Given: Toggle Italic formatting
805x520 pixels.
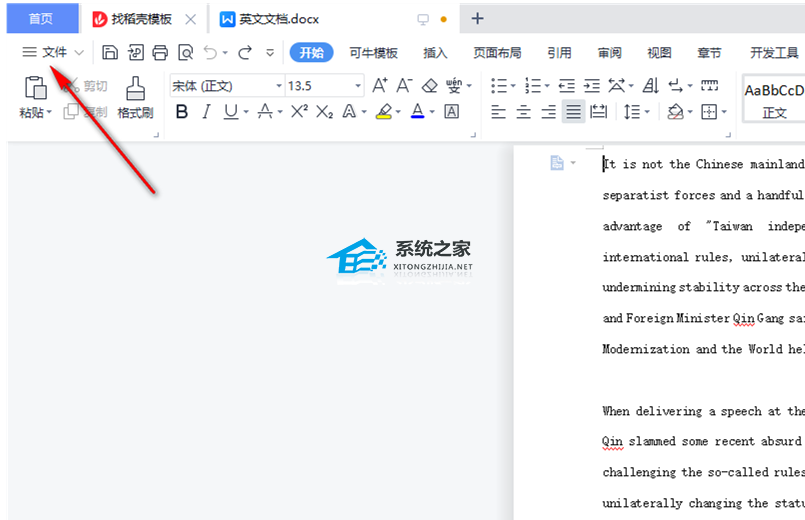Looking at the screenshot, I should (206, 111).
